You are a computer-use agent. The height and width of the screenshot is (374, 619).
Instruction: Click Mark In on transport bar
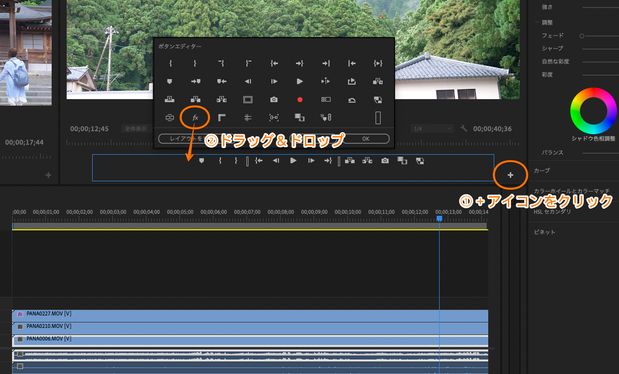[x=220, y=161]
